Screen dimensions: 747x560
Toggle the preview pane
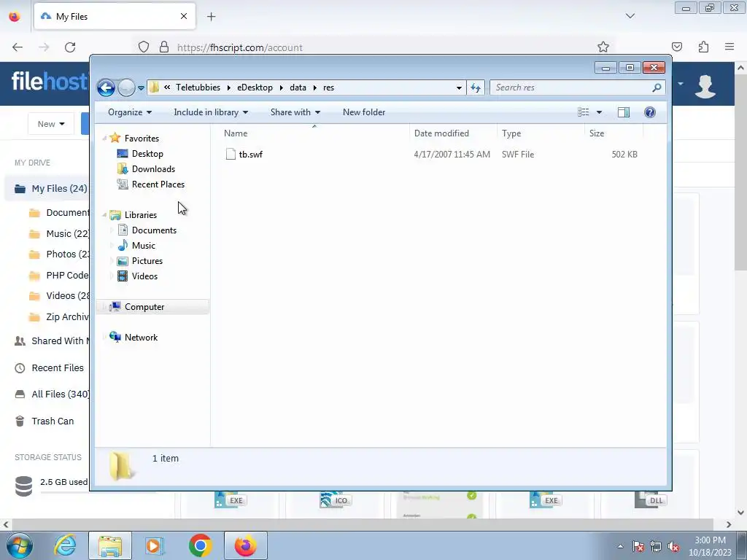pos(624,112)
